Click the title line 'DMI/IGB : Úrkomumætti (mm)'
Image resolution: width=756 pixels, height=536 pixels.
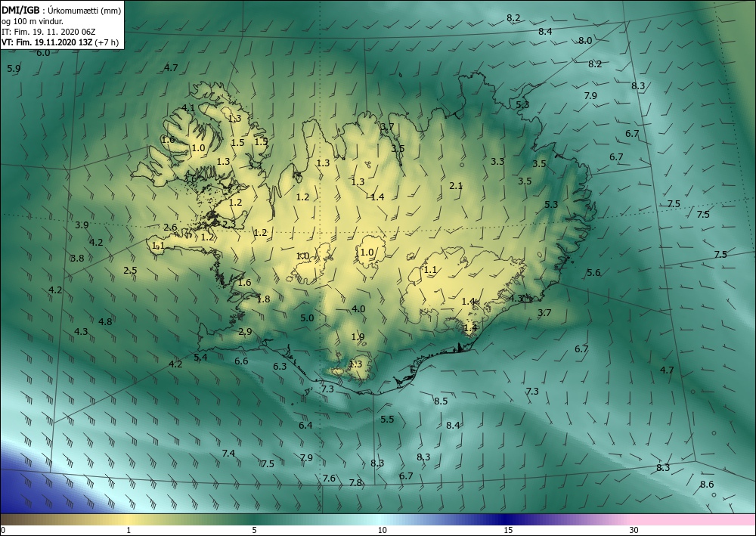pyautogui.click(x=61, y=10)
